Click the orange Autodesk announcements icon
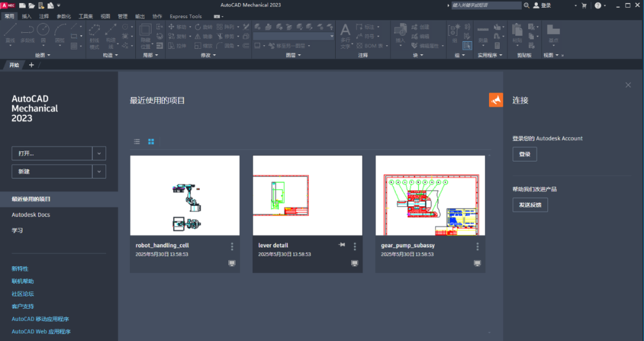The height and width of the screenshot is (341, 644). [x=496, y=101]
